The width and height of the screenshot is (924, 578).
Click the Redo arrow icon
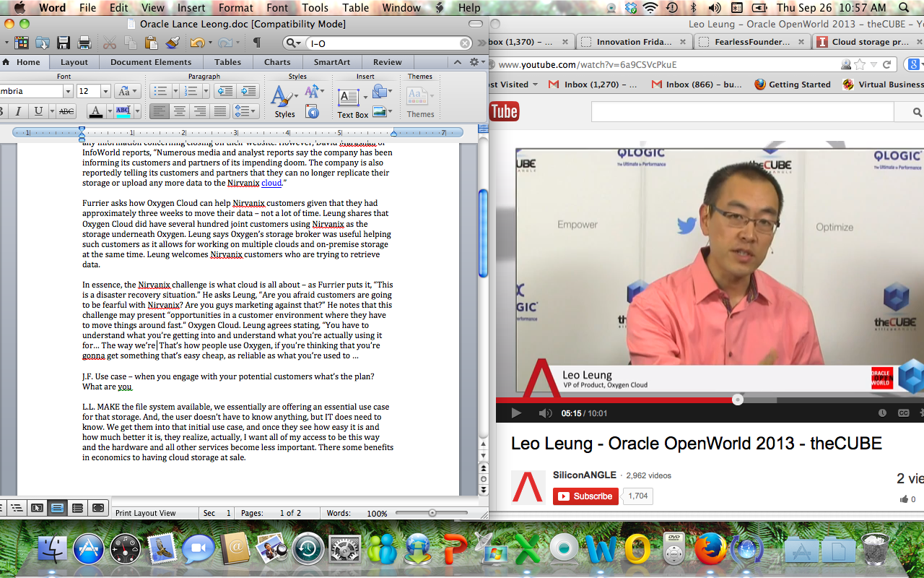pyautogui.click(x=225, y=43)
